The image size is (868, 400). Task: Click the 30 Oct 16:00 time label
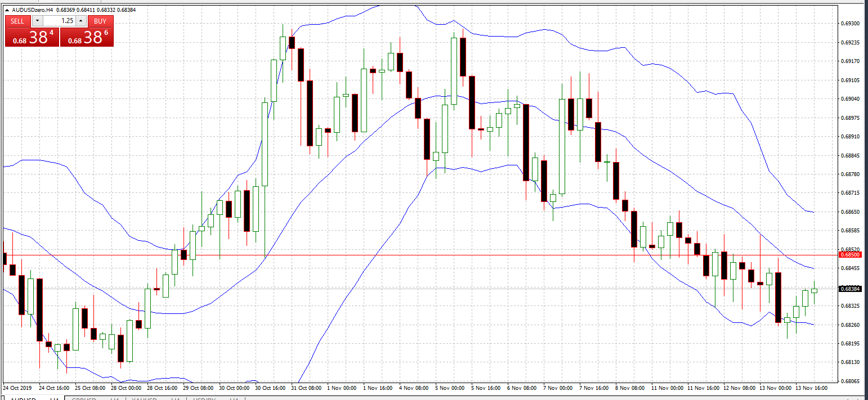tap(271, 388)
